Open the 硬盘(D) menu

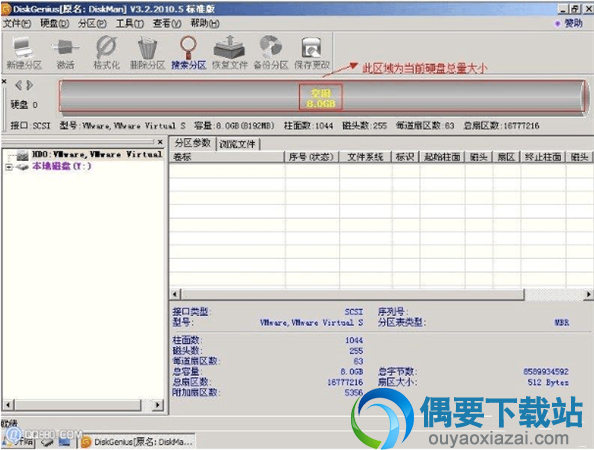(x=55, y=23)
